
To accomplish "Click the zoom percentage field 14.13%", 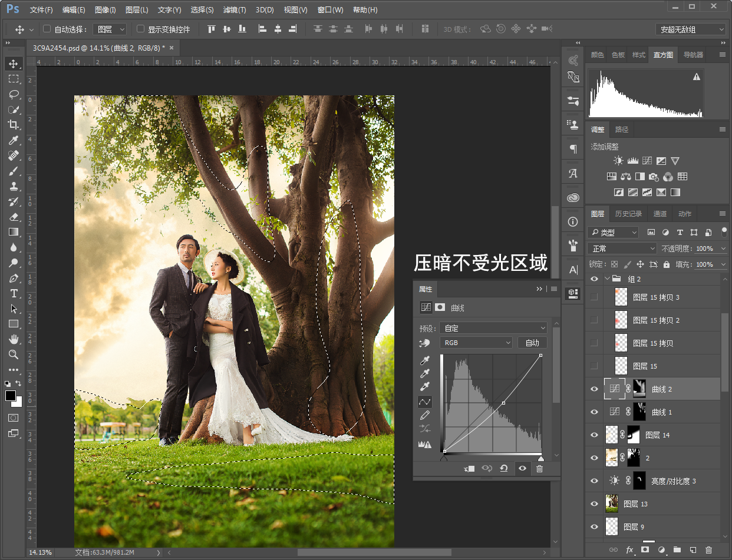I will 41,552.
